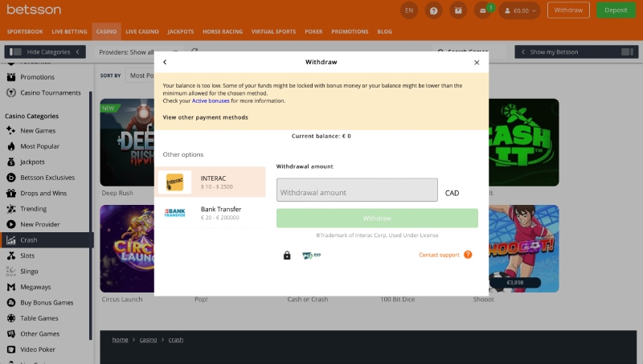
Task: Open the gift rewards icon in header
Action: pyautogui.click(x=458, y=10)
